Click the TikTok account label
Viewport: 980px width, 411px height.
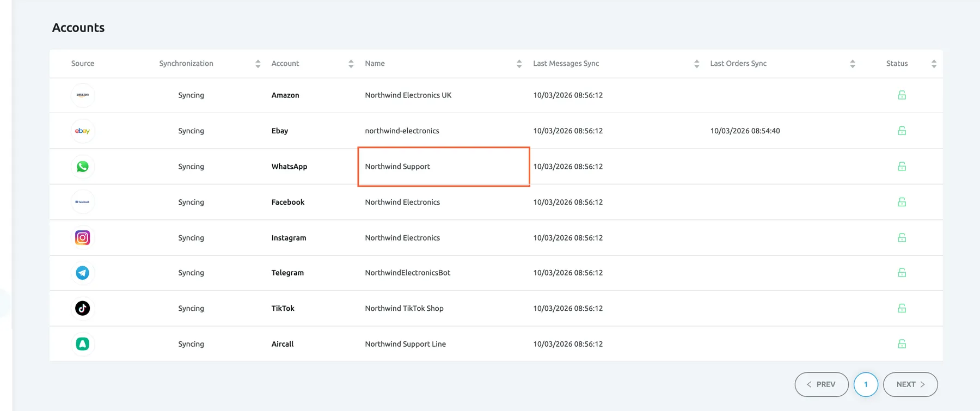click(283, 308)
